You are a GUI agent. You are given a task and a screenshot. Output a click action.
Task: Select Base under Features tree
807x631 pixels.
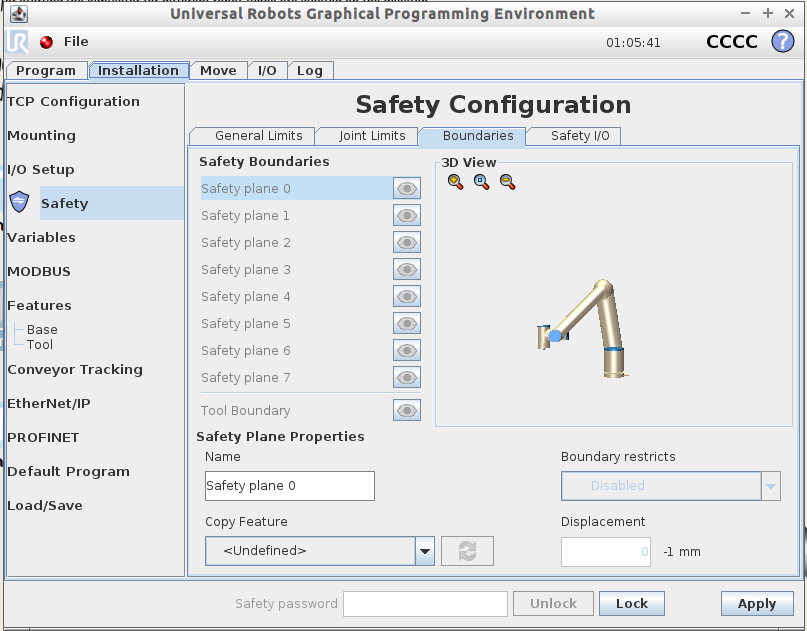coord(42,329)
